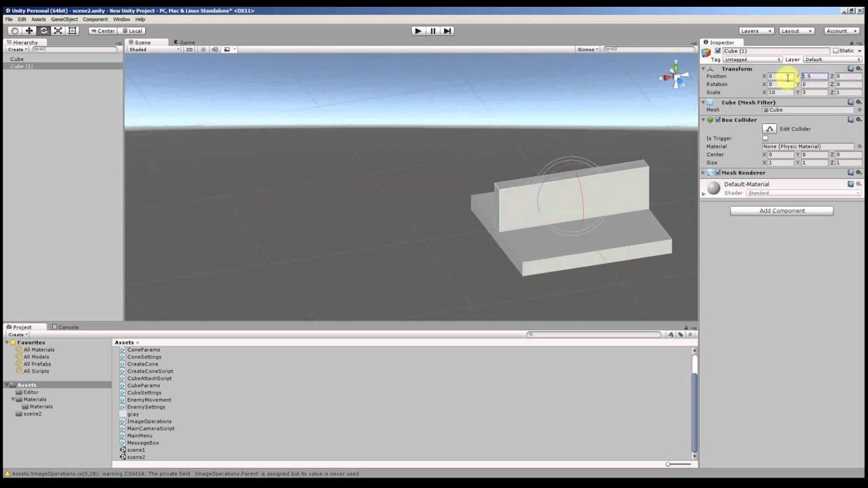Viewport: 868px width, 488px height.
Task: Click the Position Y input field
Action: click(x=815, y=77)
